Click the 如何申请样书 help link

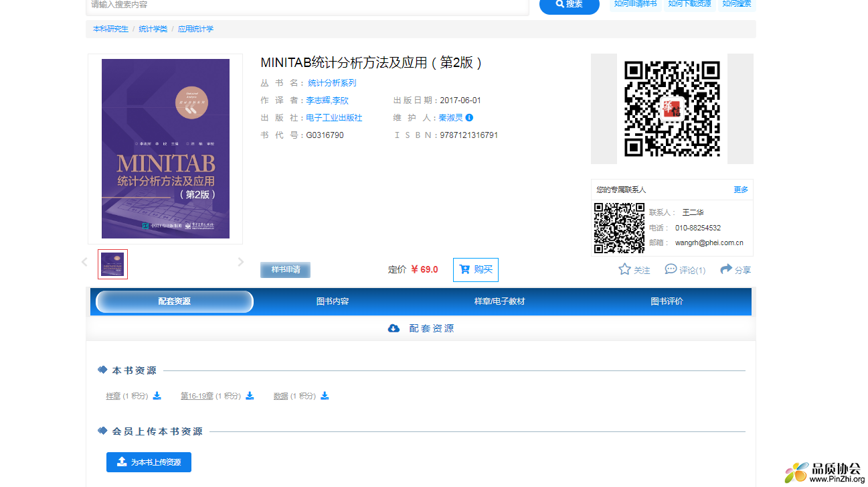pos(636,5)
